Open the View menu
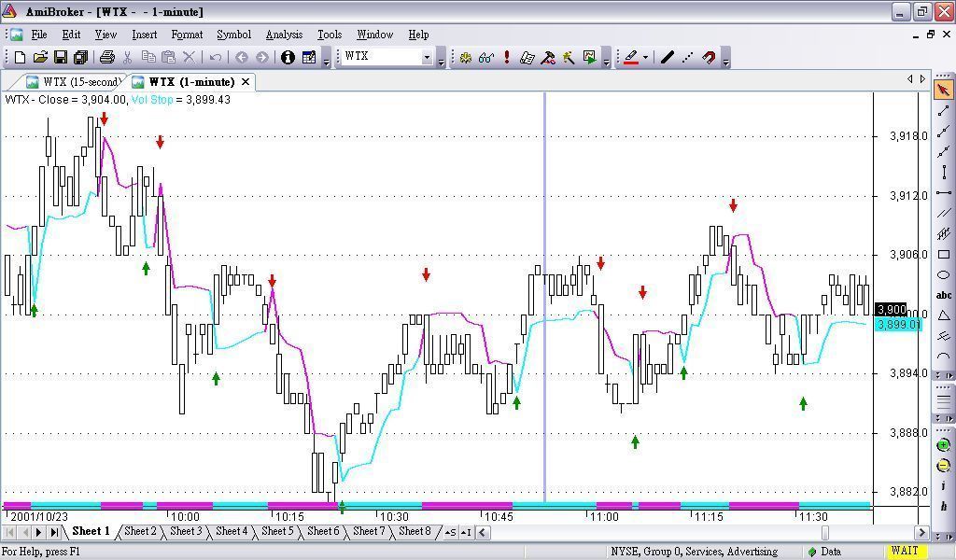Viewport: 956px width, 560px height. coord(105,35)
